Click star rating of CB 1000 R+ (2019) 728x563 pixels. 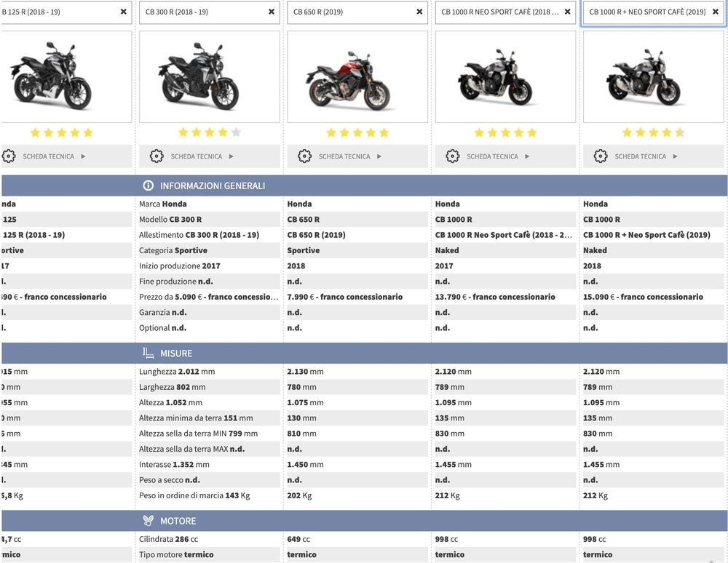tap(653, 133)
